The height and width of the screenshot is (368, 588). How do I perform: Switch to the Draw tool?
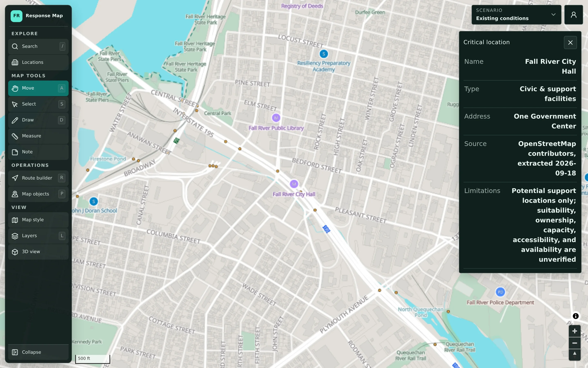point(38,120)
